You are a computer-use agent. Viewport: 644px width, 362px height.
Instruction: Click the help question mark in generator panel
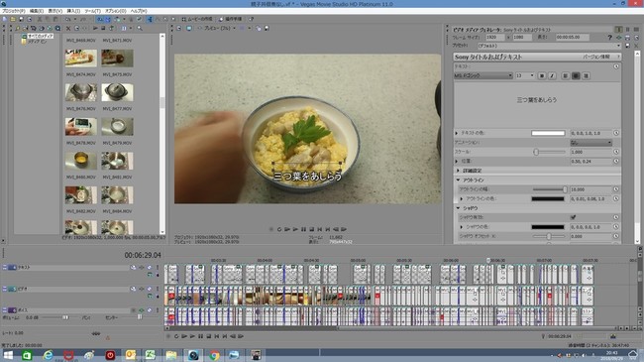click(610, 38)
